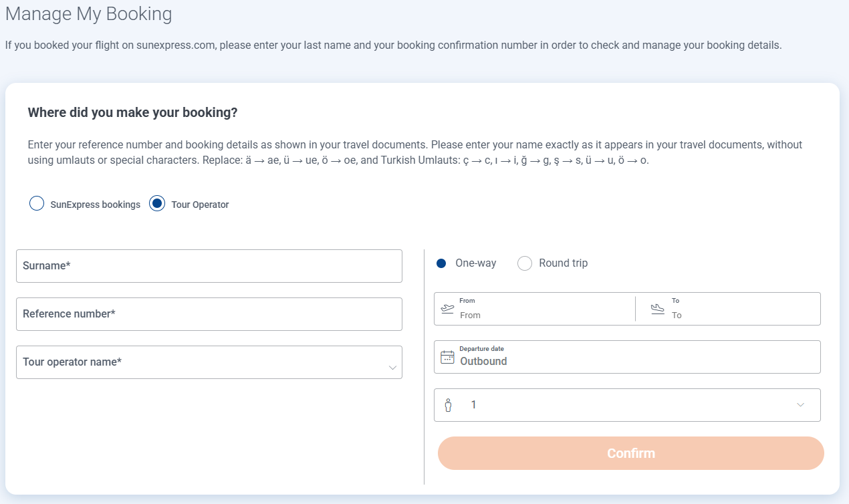Click the departing airplane icon in From field
The width and height of the screenshot is (849, 504).
pos(447,309)
